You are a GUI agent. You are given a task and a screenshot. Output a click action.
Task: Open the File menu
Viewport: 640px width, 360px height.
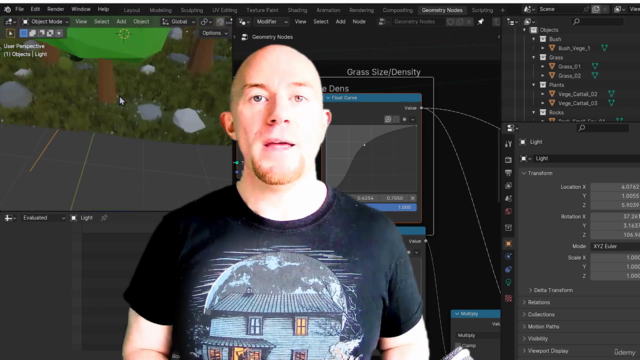(x=19, y=9)
